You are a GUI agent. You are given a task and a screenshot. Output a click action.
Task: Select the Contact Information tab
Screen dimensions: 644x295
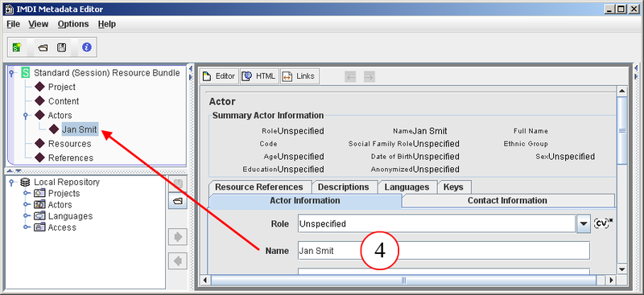[x=507, y=201]
